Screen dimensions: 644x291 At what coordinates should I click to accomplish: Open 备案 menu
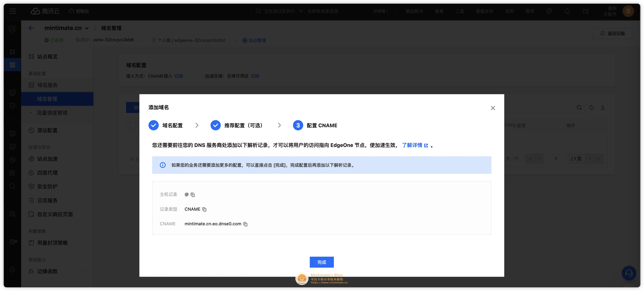coord(439,11)
